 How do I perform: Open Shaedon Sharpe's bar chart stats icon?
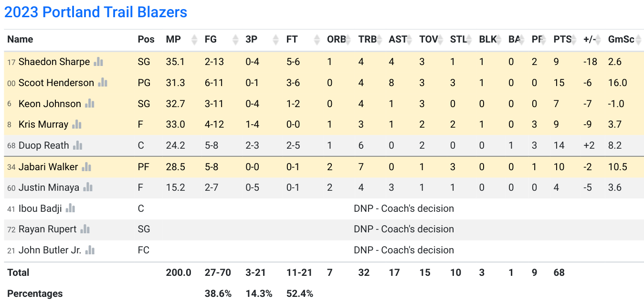pyautogui.click(x=99, y=62)
